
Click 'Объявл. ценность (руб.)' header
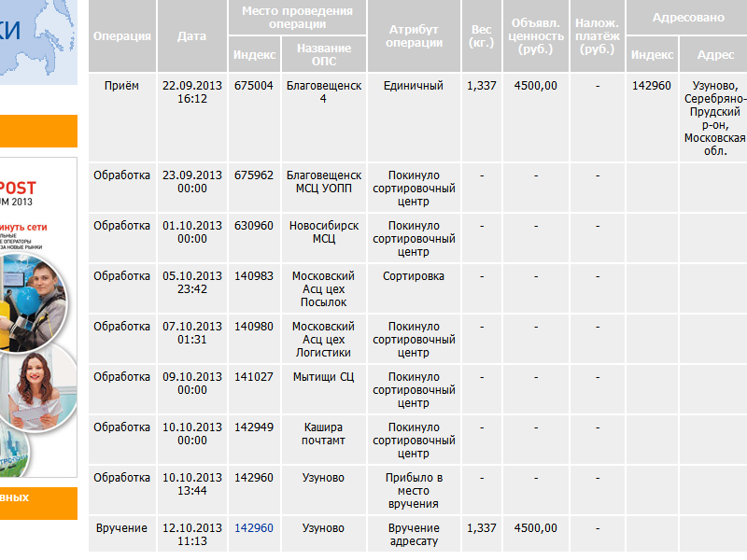(536, 36)
